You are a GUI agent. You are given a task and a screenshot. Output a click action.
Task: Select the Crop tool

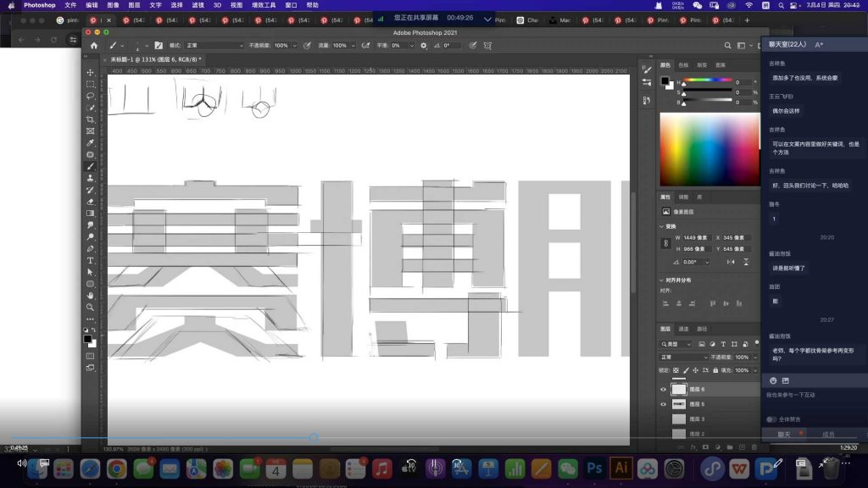pos(90,119)
